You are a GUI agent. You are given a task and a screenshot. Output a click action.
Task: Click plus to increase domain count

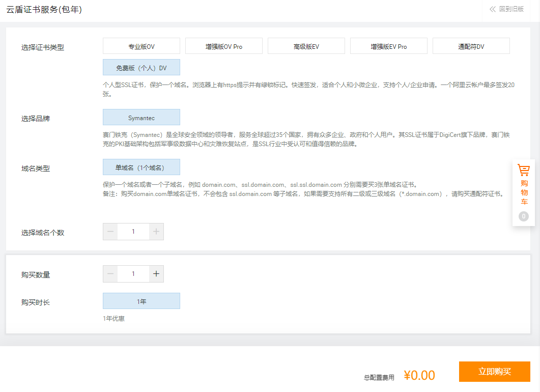point(157,231)
